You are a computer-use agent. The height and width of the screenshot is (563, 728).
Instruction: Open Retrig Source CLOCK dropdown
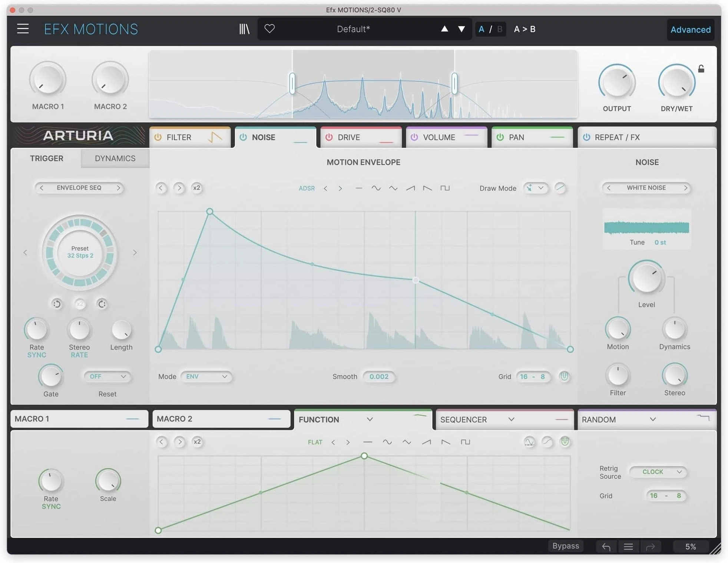pos(658,472)
